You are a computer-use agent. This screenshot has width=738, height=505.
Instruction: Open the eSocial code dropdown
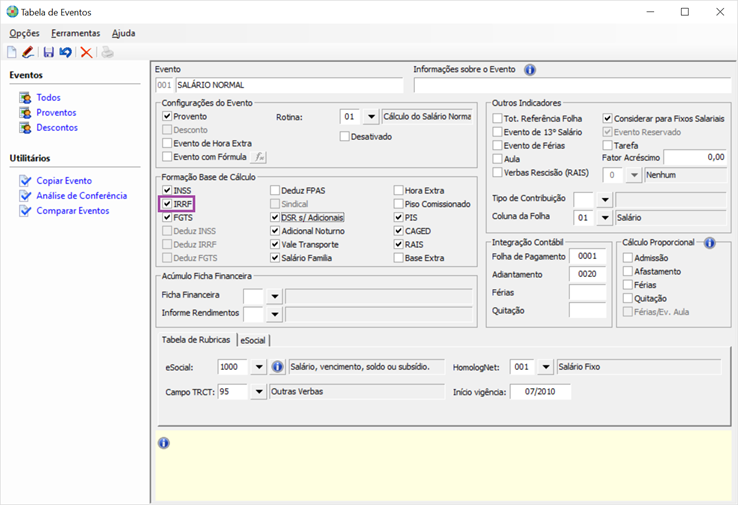click(x=259, y=367)
